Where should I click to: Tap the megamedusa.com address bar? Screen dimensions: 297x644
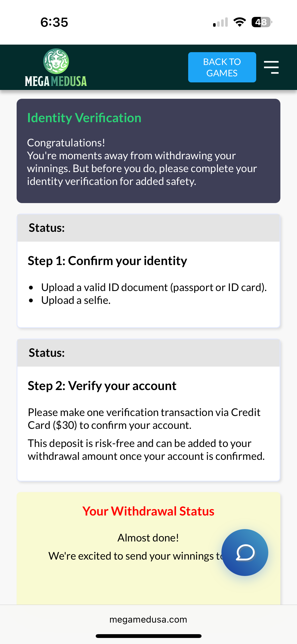coord(148,619)
